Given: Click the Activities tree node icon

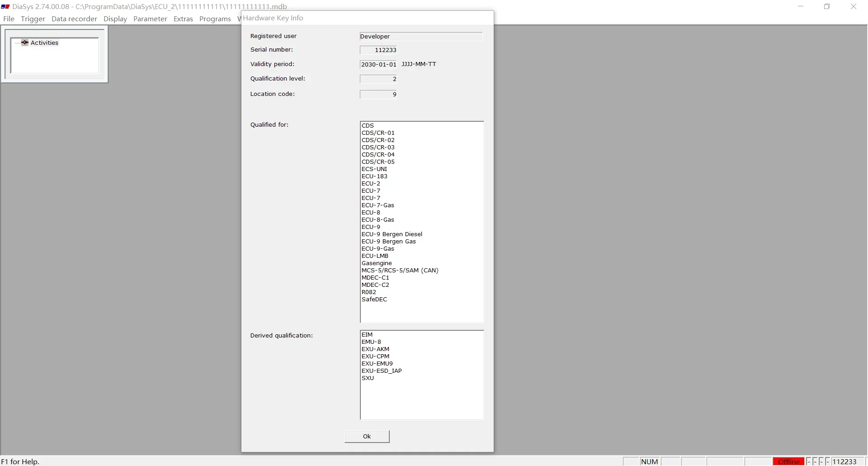Looking at the screenshot, I should click(x=25, y=43).
